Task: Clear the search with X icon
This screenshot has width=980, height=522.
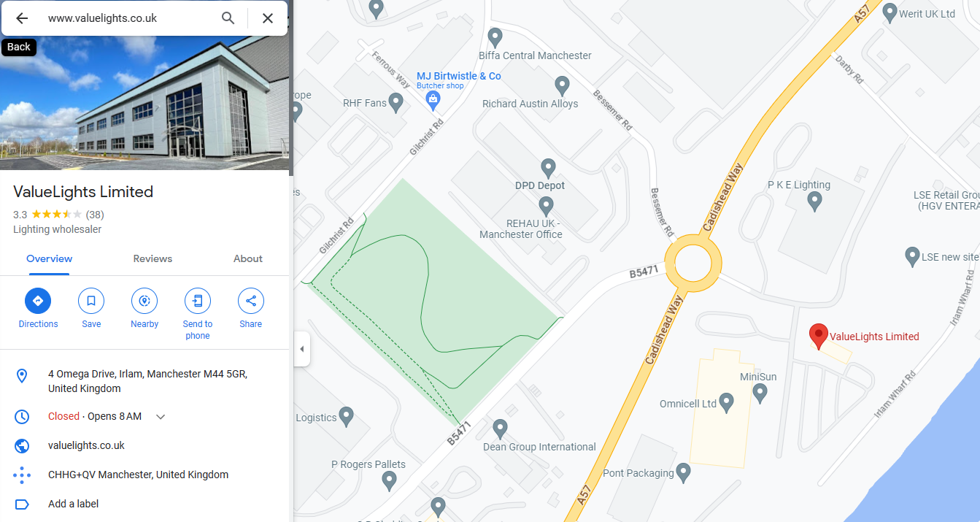Action: tap(268, 18)
